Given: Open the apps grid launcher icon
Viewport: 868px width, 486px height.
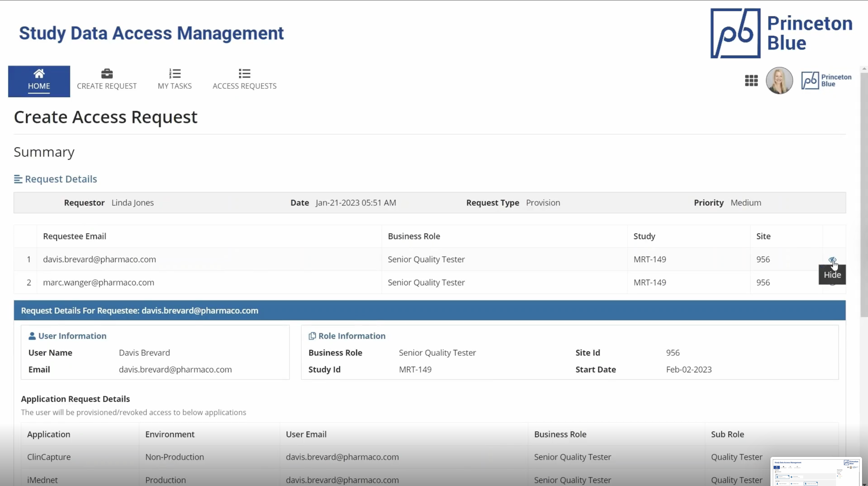Looking at the screenshot, I should coord(751,81).
